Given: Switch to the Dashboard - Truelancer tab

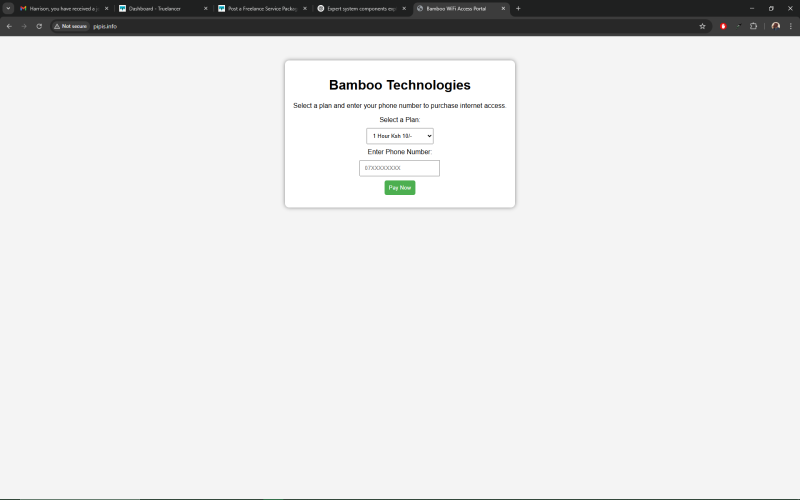Looking at the screenshot, I should click(162, 9).
